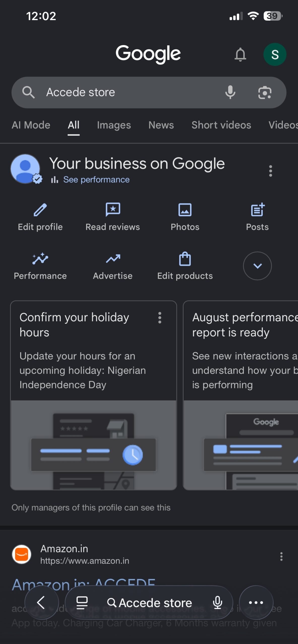Click the Amazon.in site name

point(64,549)
